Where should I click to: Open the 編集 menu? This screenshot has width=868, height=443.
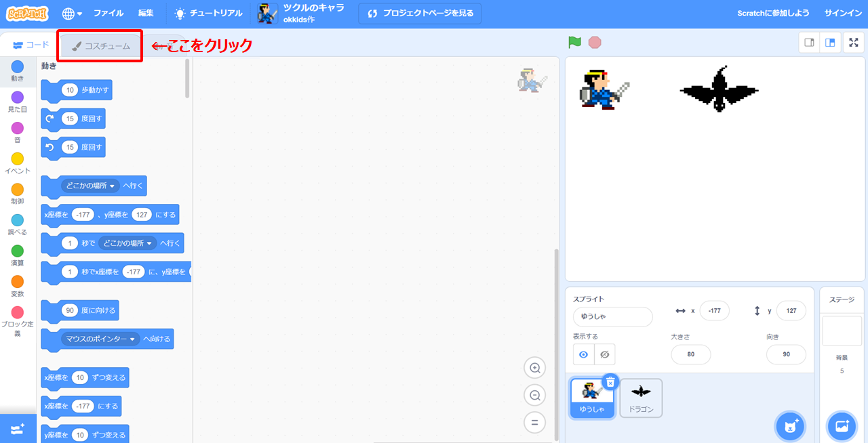(146, 13)
